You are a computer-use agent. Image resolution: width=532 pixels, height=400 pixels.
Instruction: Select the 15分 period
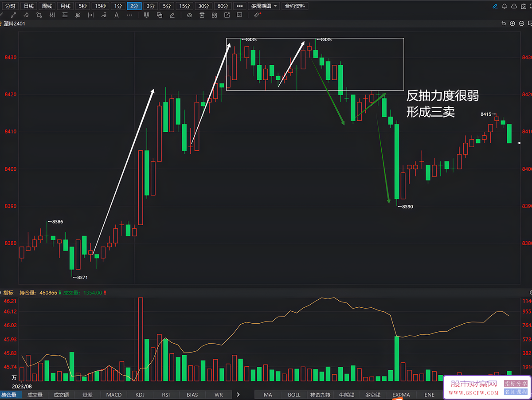(x=184, y=6)
